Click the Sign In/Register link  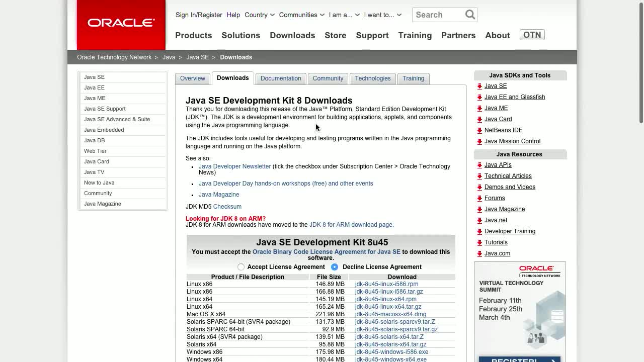click(199, 15)
